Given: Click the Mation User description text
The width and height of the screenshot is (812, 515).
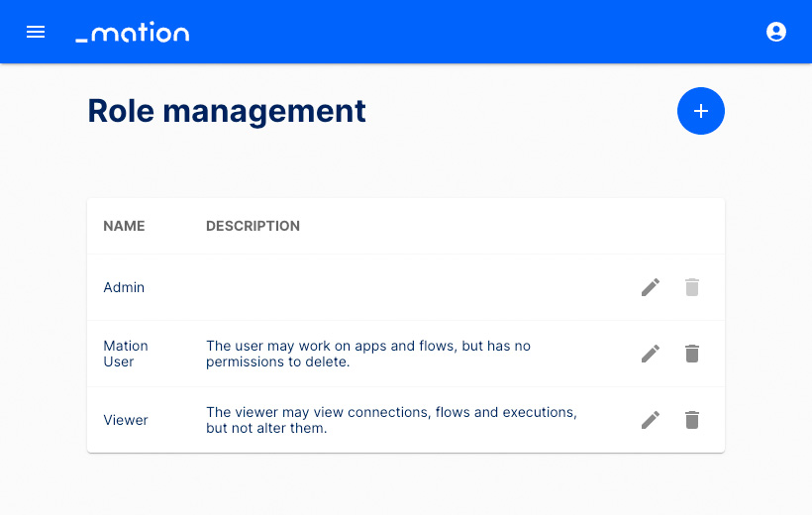Looking at the screenshot, I should coord(368,354).
